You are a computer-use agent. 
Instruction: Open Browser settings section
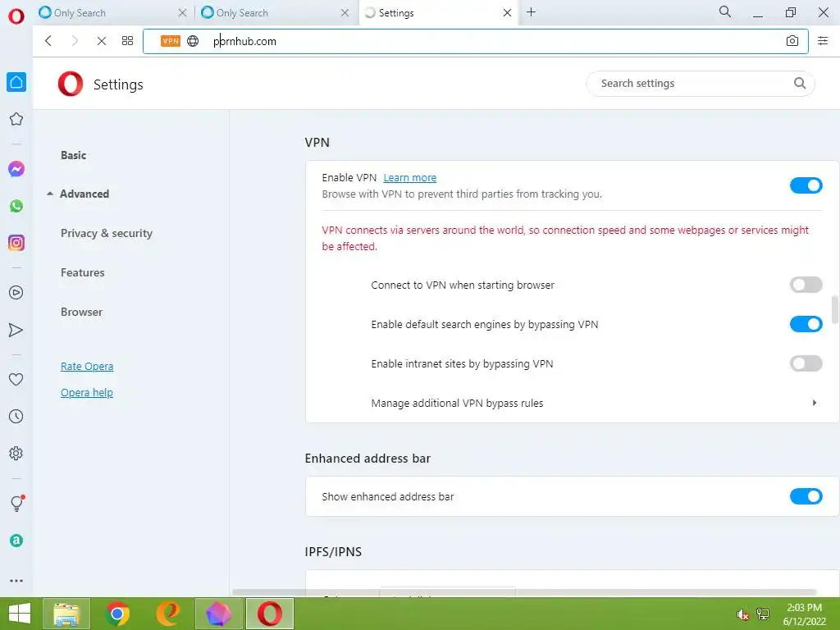tap(81, 312)
